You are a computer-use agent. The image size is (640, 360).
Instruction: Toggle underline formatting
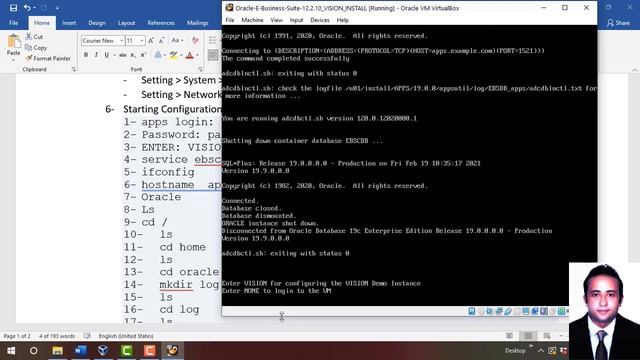coord(107,55)
